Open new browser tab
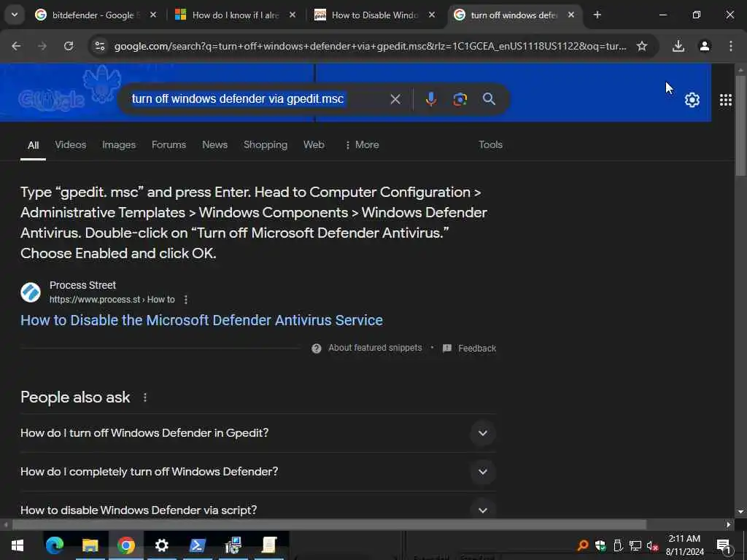The width and height of the screenshot is (747, 560). point(597,15)
